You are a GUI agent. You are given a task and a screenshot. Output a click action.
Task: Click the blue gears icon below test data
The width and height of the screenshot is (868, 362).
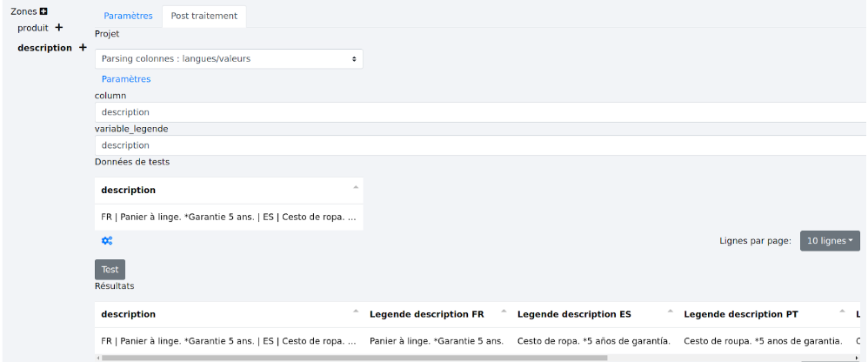tap(107, 241)
